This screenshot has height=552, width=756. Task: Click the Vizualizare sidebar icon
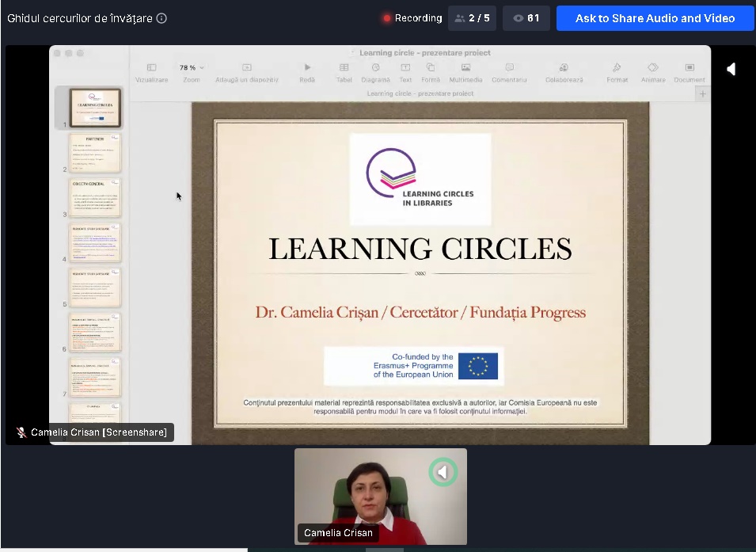(151, 68)
